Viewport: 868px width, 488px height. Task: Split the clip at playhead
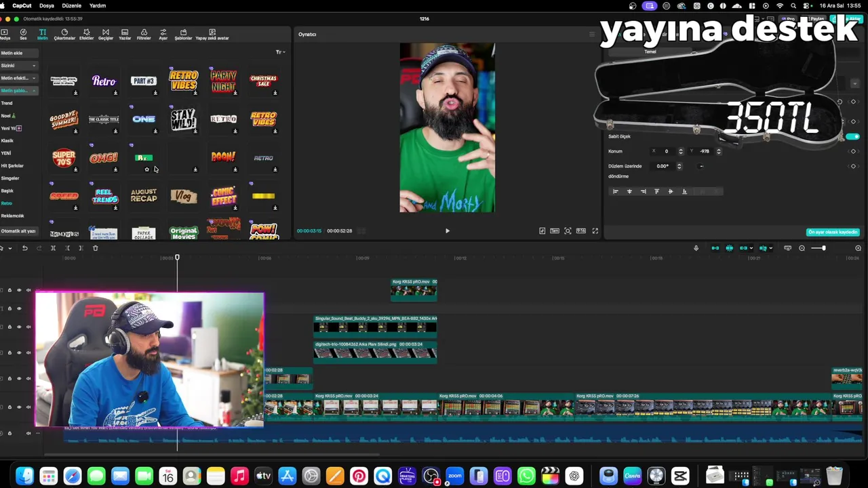(53, 248)
